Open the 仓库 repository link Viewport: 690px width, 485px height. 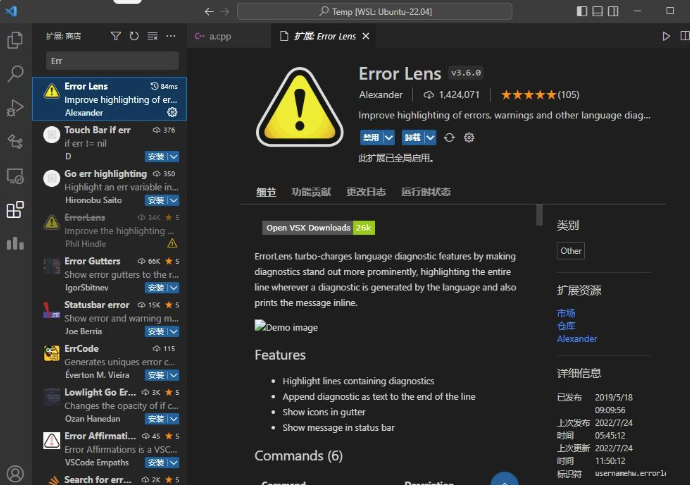(566, 326)
